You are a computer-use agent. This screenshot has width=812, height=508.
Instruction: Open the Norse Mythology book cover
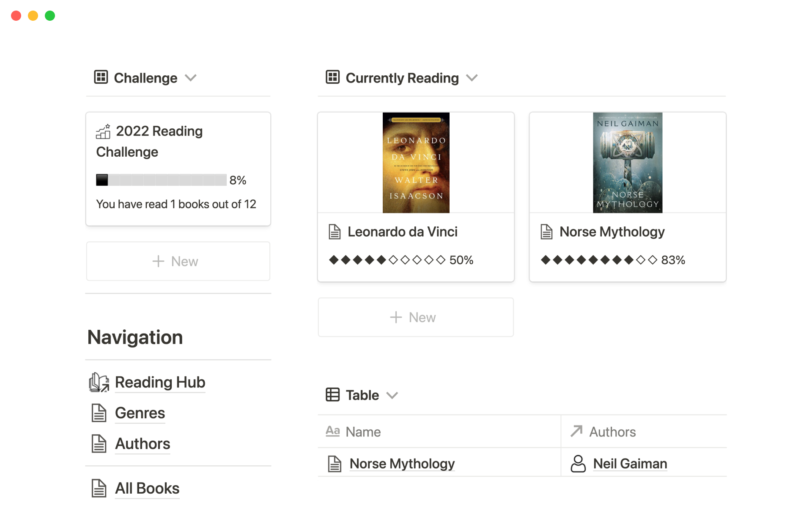pyautogui.click(x=628, y=163)
